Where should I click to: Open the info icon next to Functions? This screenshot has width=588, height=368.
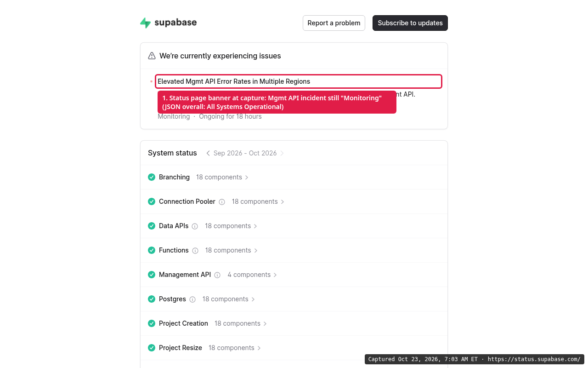195,251
